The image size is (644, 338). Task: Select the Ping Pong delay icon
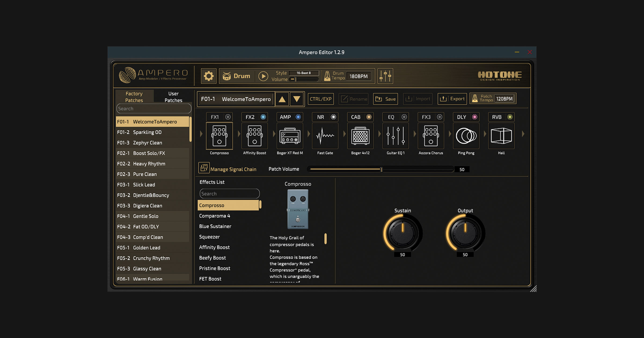pos(466,136)
